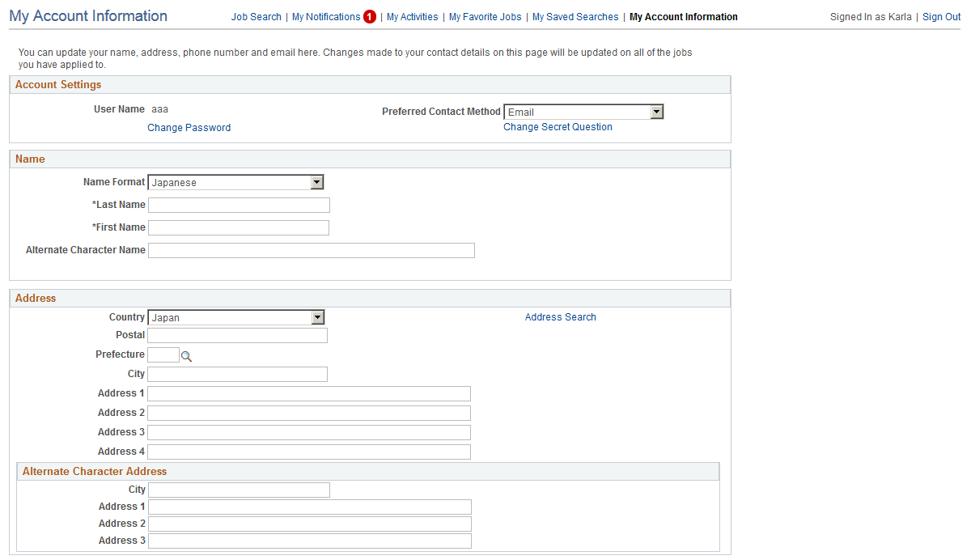Click the Prefecture lookup magnifying glass icon
The height and width of the screenshot is (560, 971).
186,354
